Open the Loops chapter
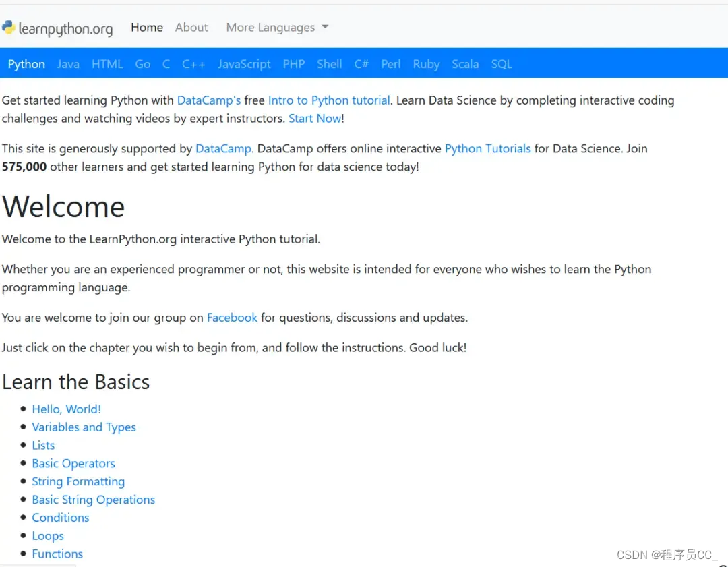Viewport: 728px width, 567px height. 48,536
